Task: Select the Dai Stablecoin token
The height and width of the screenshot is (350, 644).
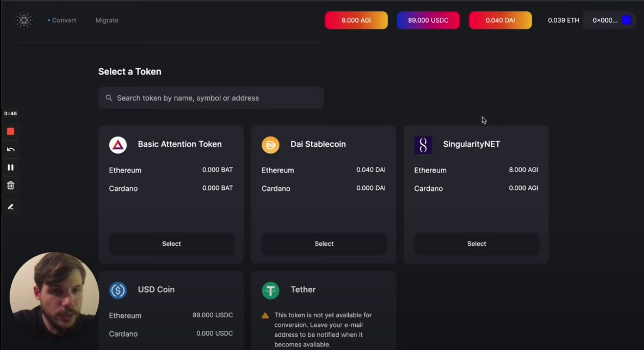Action: pos(324,244)
